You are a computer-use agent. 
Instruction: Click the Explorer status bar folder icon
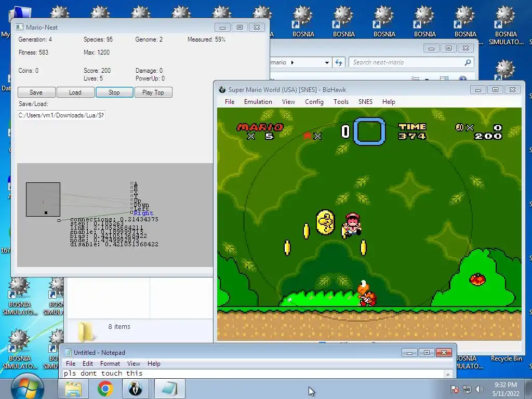click(86, 331)
